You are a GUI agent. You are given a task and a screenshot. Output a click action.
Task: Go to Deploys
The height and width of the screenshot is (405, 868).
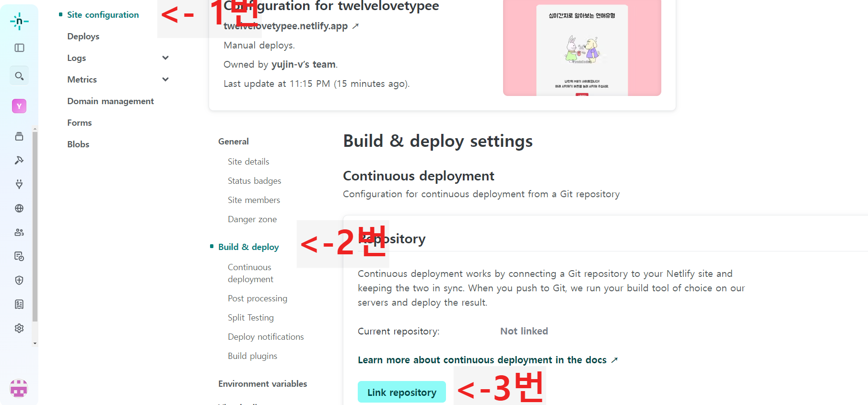click(x=83, y=36)
